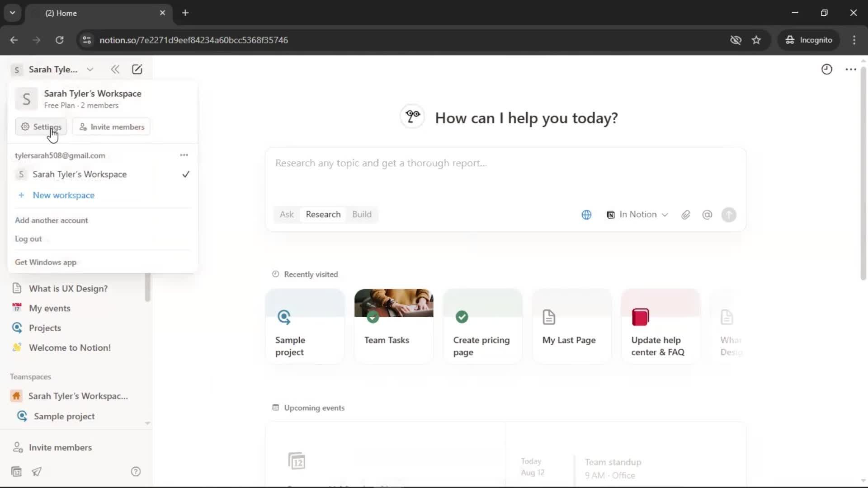868x488 pixels.
Task: Click tylersarah508@gmail.com account email
Action: (60, 155)
